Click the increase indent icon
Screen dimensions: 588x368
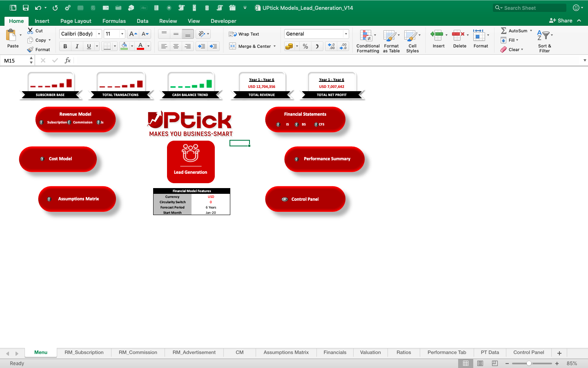214,46
